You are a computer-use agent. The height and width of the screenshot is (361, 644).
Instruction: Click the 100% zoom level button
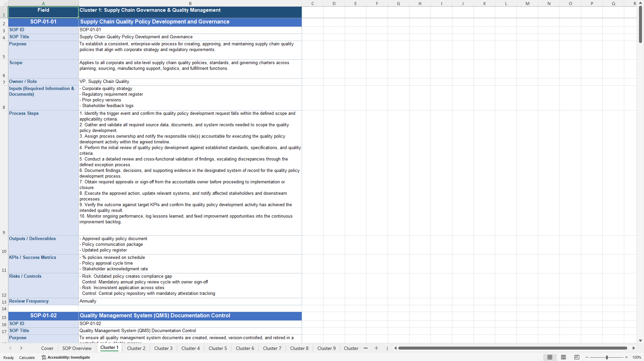tap(637, 357)
